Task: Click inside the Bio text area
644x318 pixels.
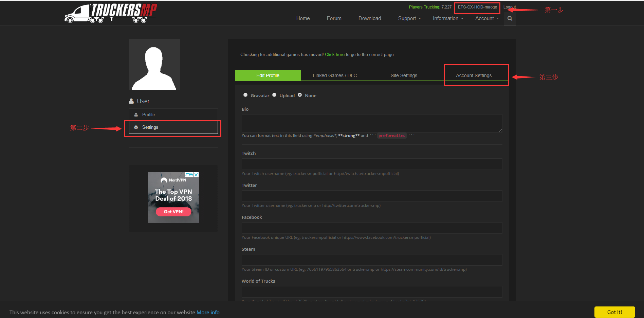Action: [x=372, y=123]
